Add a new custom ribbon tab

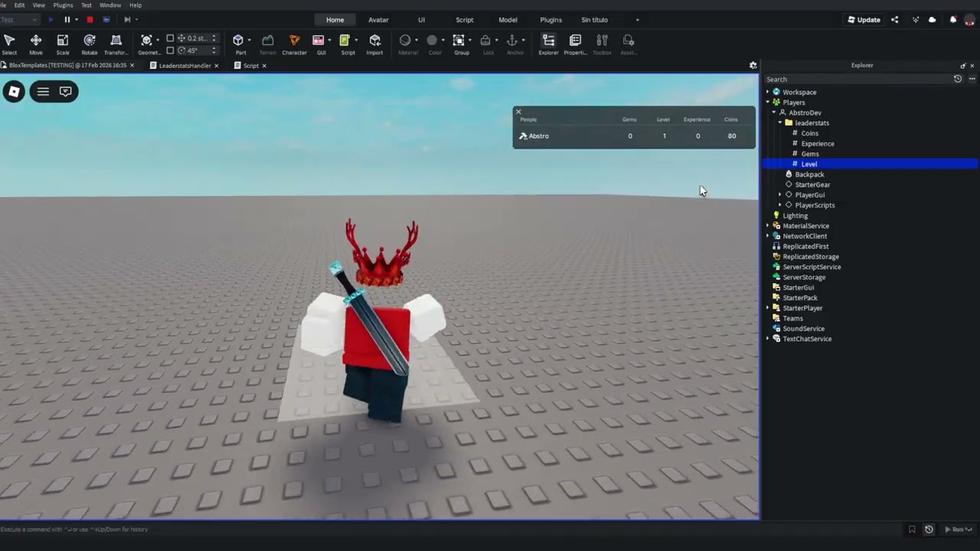(637, 20)
